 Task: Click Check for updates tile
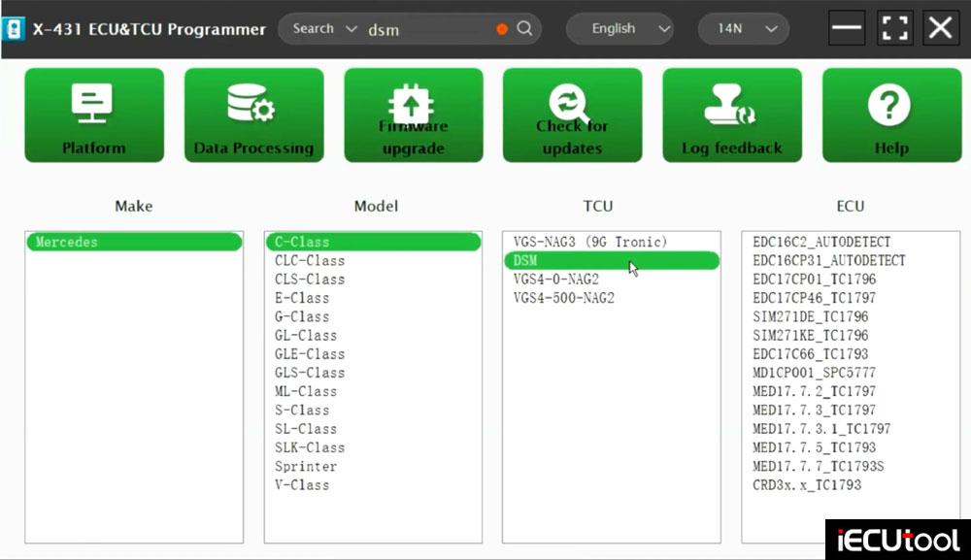[x=572, y=115]
